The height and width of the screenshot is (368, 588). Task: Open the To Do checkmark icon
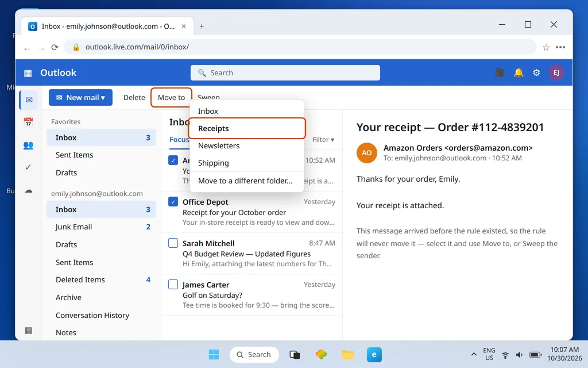coord(28,167)
